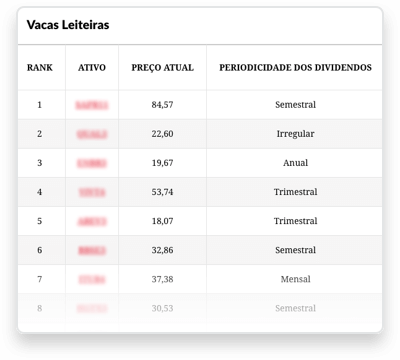Select the price cell showing 22,60
The height and width of the screenshot is (360, 400).
pos(162,134)
